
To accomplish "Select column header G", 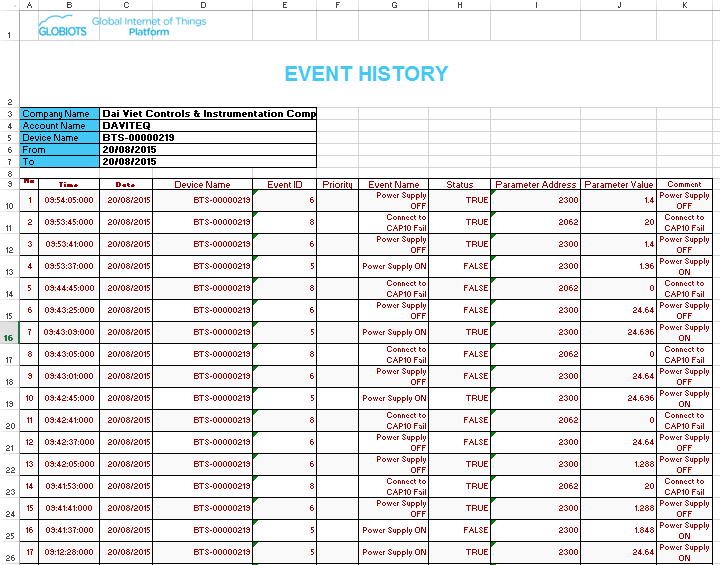I will point(394,5).
